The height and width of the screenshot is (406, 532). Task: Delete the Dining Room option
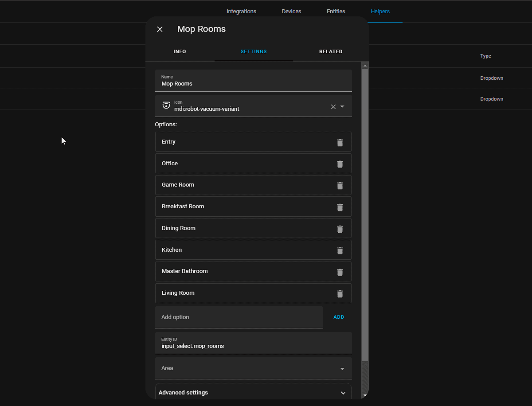click(x=340, y=229)
